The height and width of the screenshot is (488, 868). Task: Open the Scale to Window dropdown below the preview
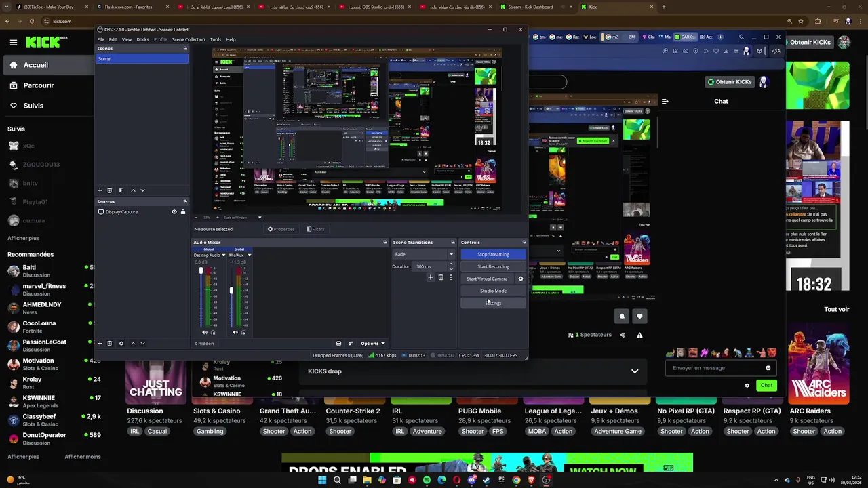[x=241, y=217]
